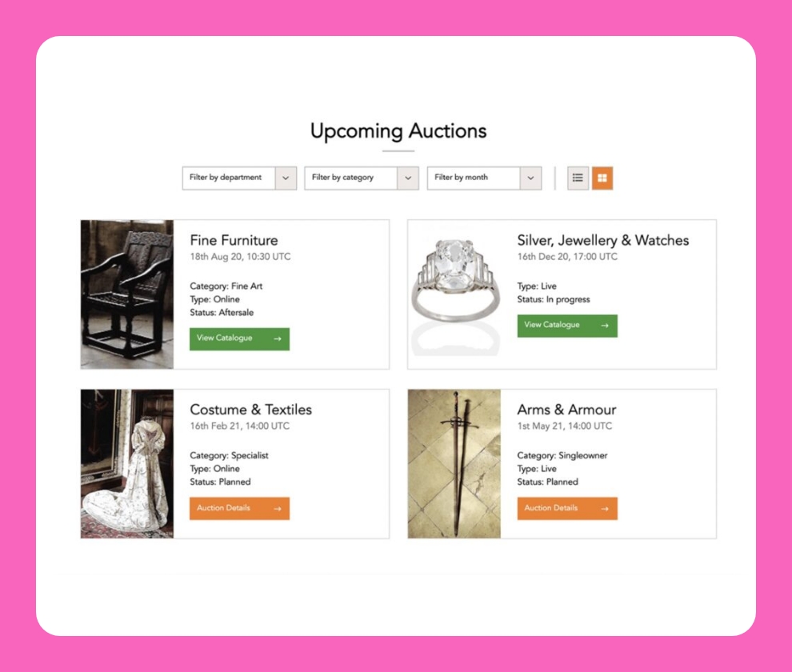Select the sword image thumbnail
The height and width of the screenshot is (672, 792).
coord(454,464)
